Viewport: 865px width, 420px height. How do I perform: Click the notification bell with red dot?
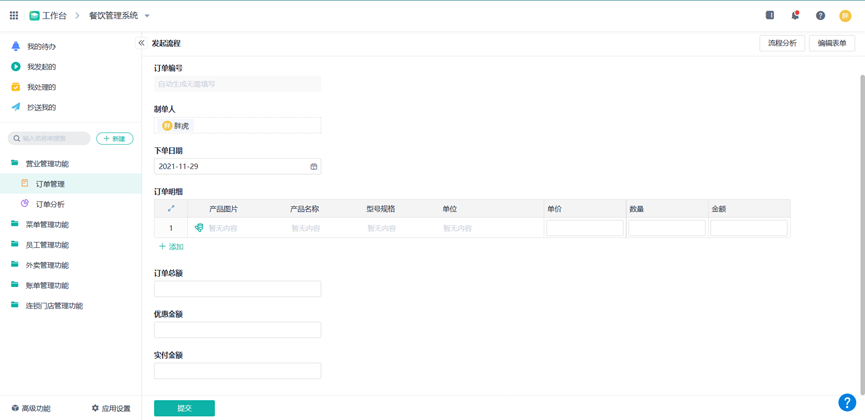[x=795, y=16]
